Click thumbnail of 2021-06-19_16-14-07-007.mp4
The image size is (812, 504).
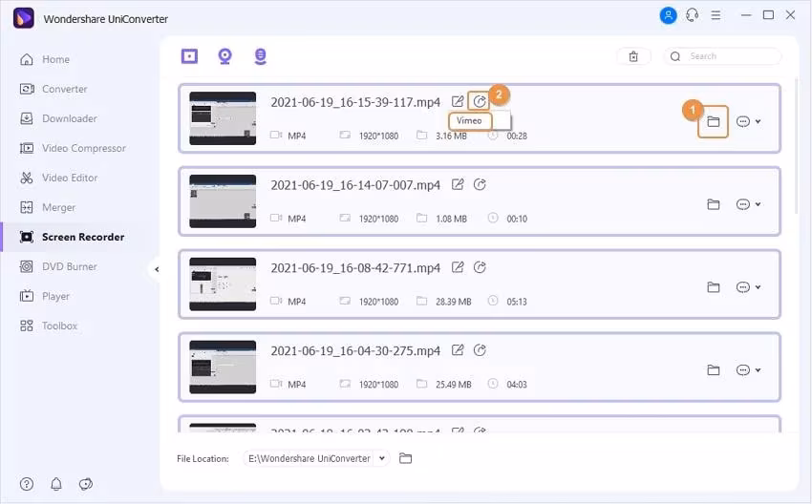[x=223, y=201]
